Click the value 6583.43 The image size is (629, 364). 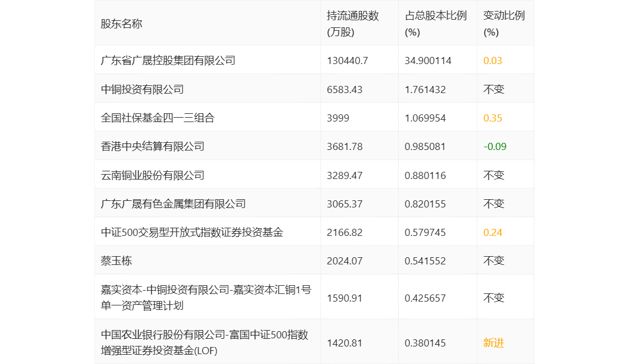pos(345,89)
